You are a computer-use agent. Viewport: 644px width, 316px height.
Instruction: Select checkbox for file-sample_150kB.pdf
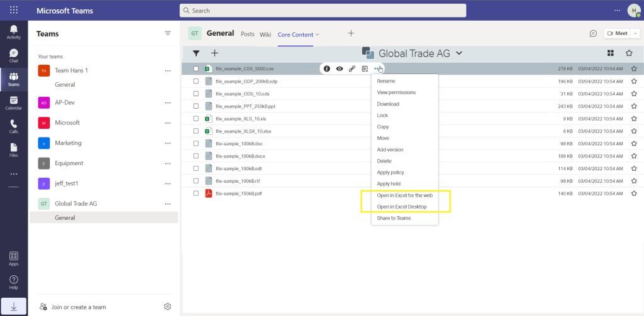pos(196,193)
